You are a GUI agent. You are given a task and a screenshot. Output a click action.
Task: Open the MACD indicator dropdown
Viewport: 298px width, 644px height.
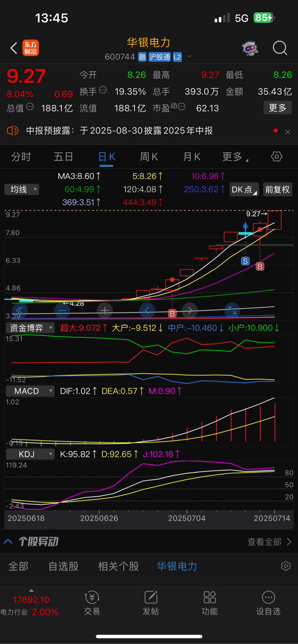[x=30, y=391]
